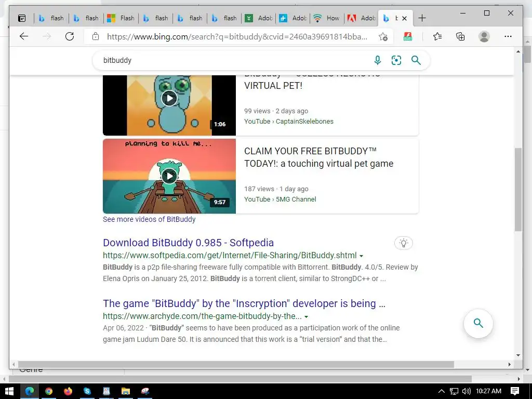Open the notification center icon

515,391
